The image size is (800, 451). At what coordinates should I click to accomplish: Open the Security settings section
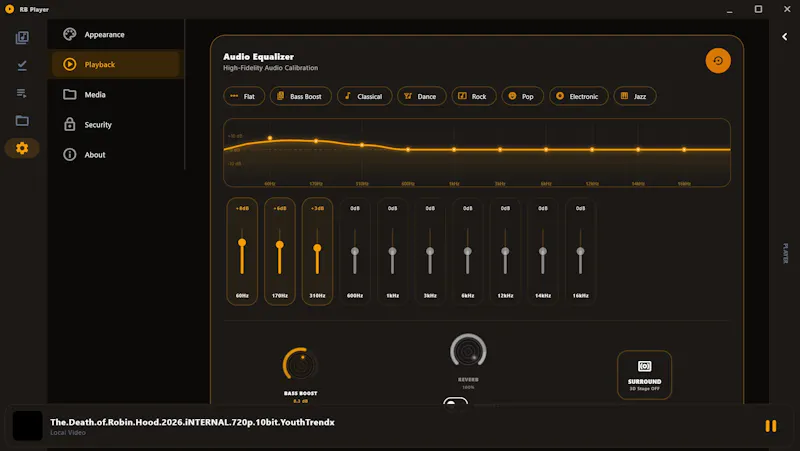(116, 124)
